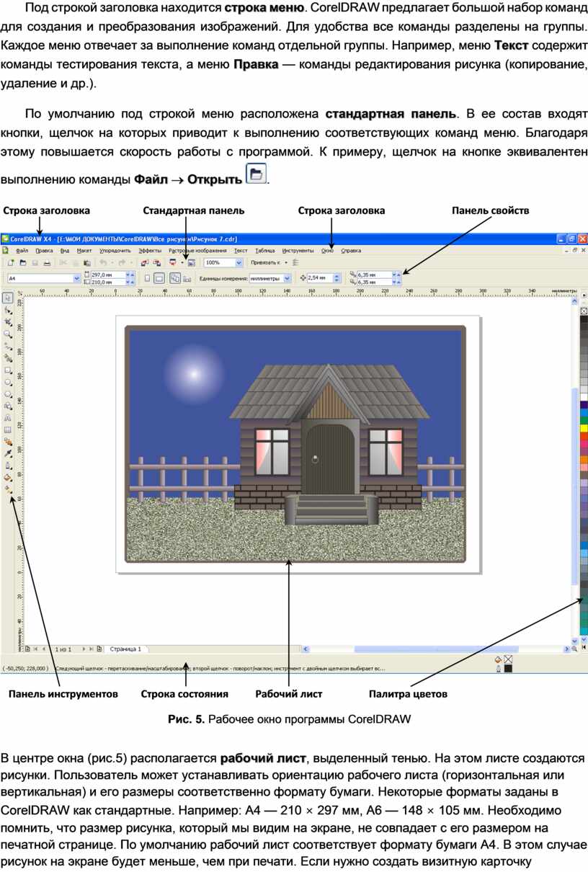The width and height of the screenshot is (588, 872).
Task: Click the Redo arrow icon
Action: pyautogui.click(x=122, y=263)
